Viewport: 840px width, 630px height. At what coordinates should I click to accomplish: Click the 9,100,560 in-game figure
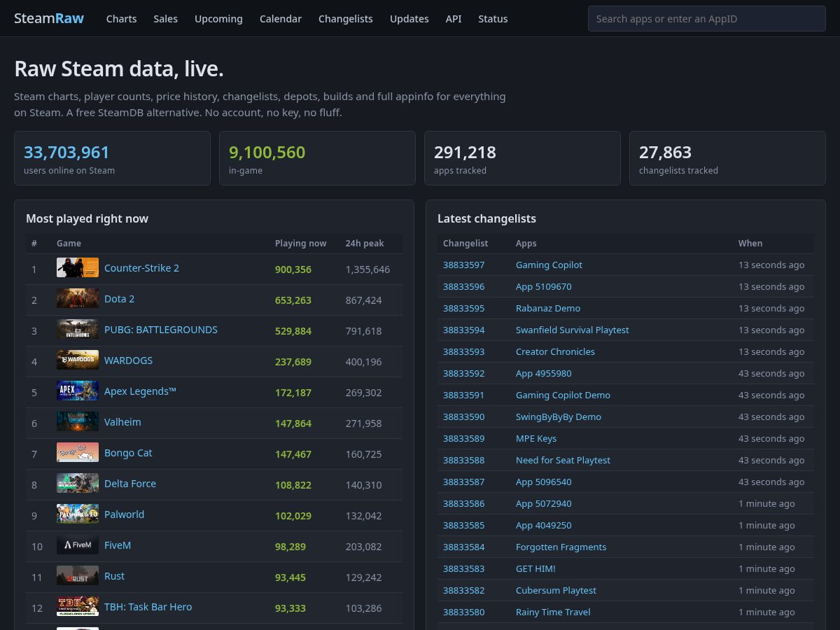(x=267, y=153)
